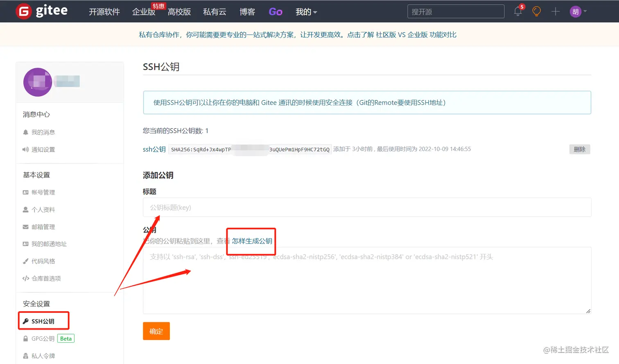619x364 pixels.
Task: Focus the 公钥标题(key) title input field
Action: pyautogui.click(x=367, y=208)
